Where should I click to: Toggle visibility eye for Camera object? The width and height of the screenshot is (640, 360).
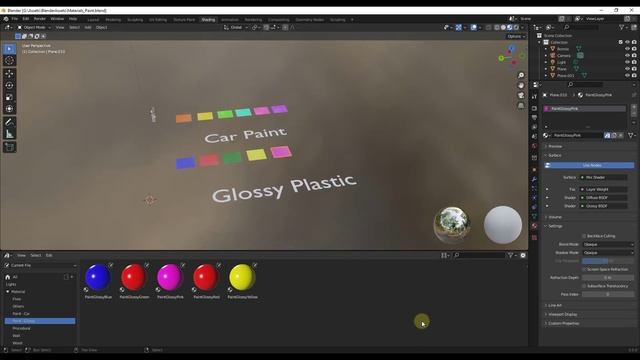point(627,56)
